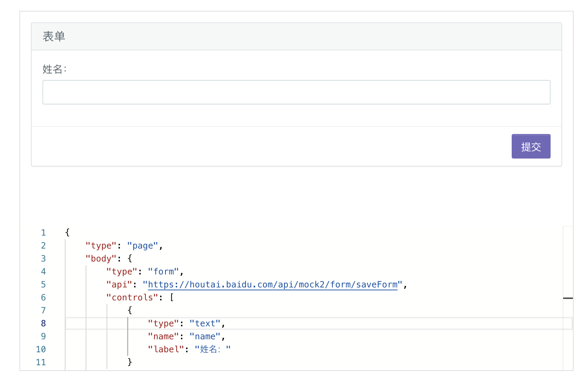
Task: Place cursor on the "form" value
Action: click(163, 272)
